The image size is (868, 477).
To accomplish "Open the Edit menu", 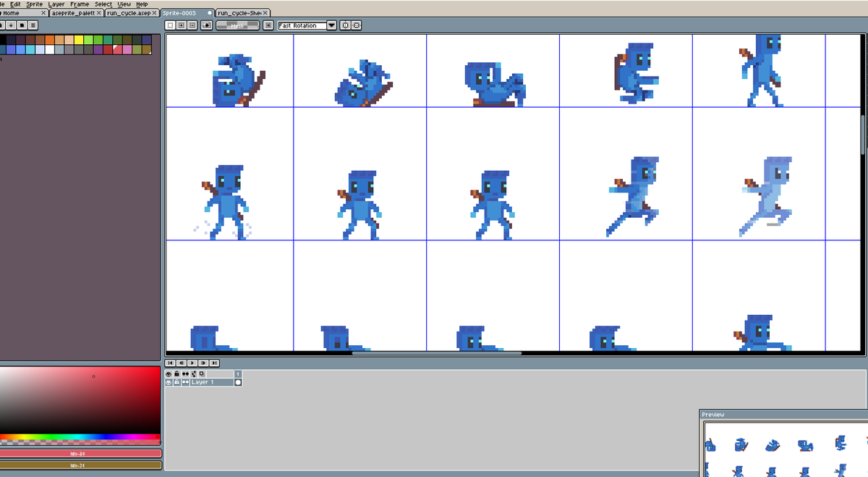I will [15, 4].
